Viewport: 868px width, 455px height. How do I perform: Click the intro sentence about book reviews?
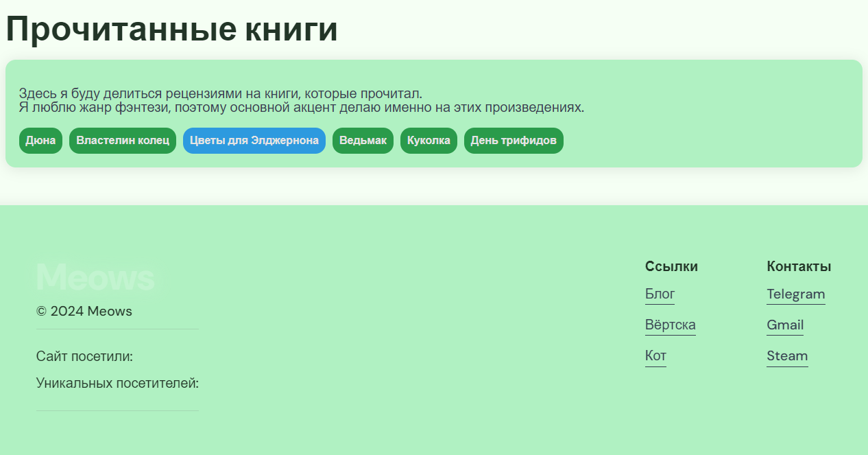(x=220, y=93)
